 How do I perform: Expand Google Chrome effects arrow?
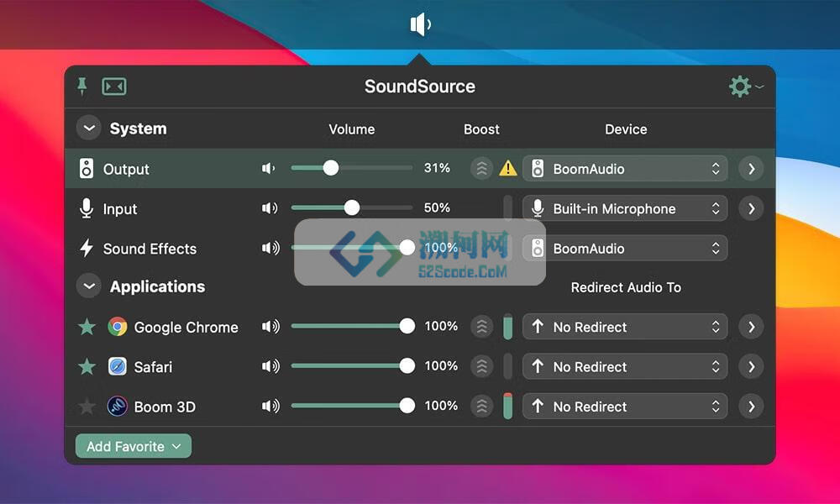click(751, 327)
